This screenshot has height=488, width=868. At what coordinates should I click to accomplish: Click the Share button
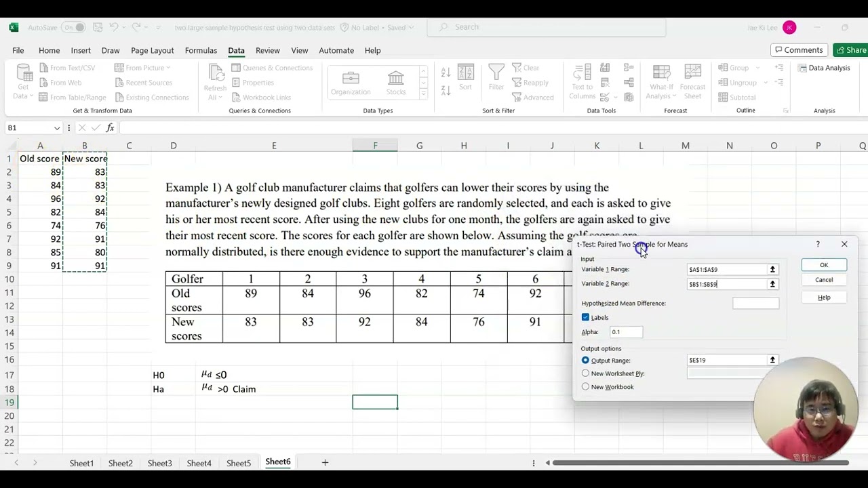click(x=851, y=50)
